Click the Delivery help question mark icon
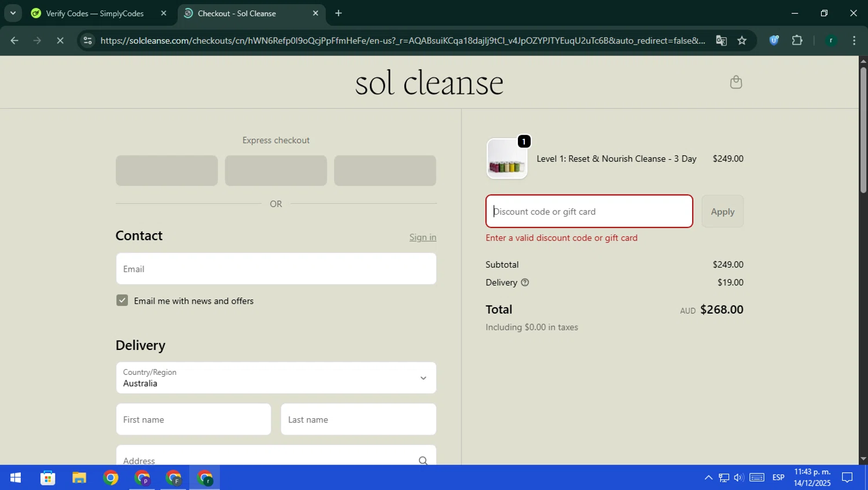Viewport: 868px width, 490px height. pyautogui.click(x=525, y=282)
